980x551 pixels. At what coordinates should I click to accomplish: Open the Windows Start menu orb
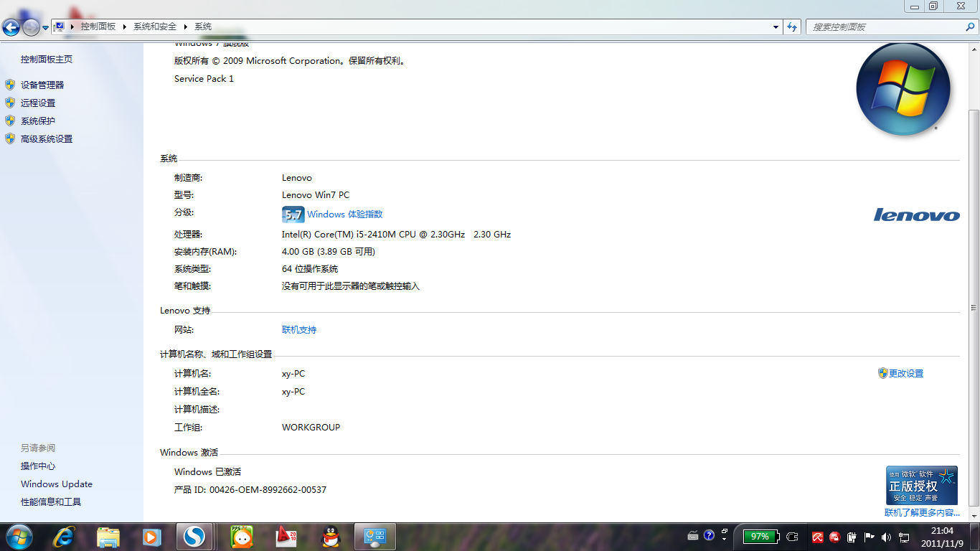(18, 537)
